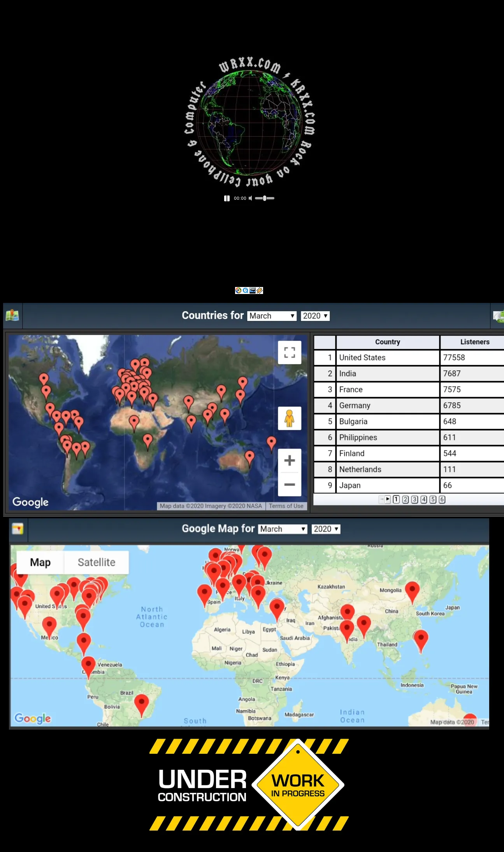
Task: Switch to the Map view tab
Action: 40,562
